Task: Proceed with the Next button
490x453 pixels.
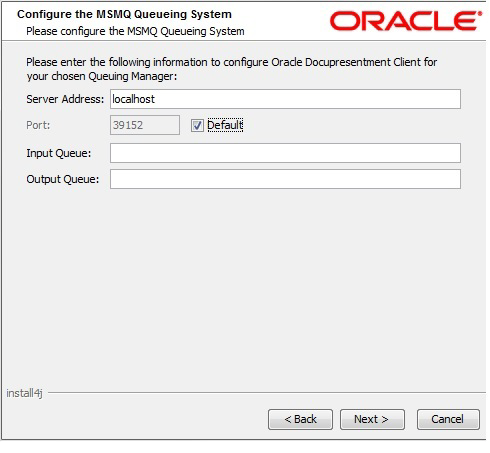Action: click(x=372, y=419)
